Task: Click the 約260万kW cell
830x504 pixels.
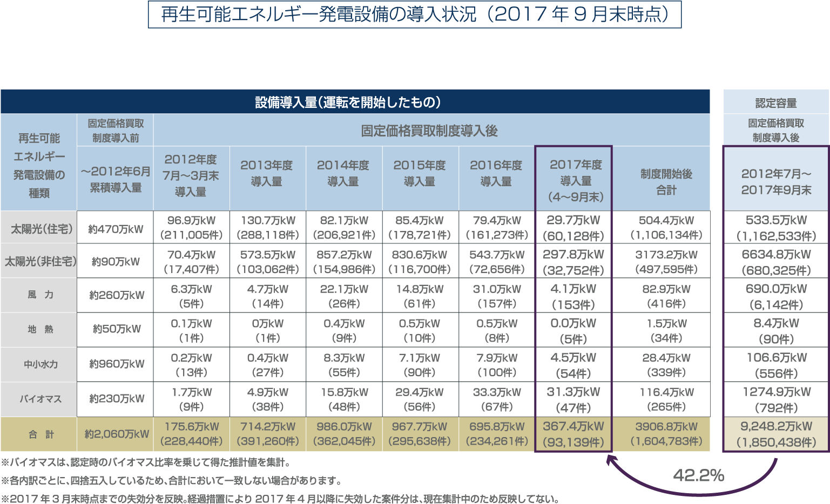Action: coord(115,295)
